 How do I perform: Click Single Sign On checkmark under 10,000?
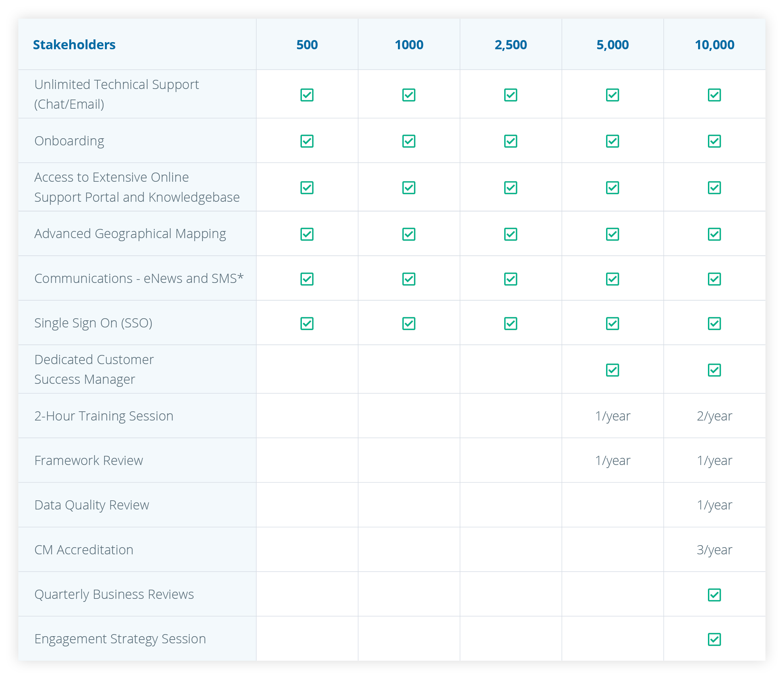click(x=714, y=323)
